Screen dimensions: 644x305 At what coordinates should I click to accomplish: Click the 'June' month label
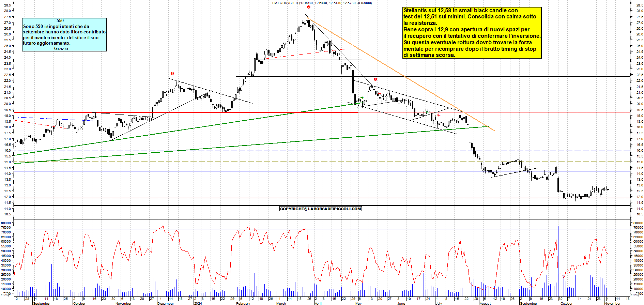click(401, 303)
